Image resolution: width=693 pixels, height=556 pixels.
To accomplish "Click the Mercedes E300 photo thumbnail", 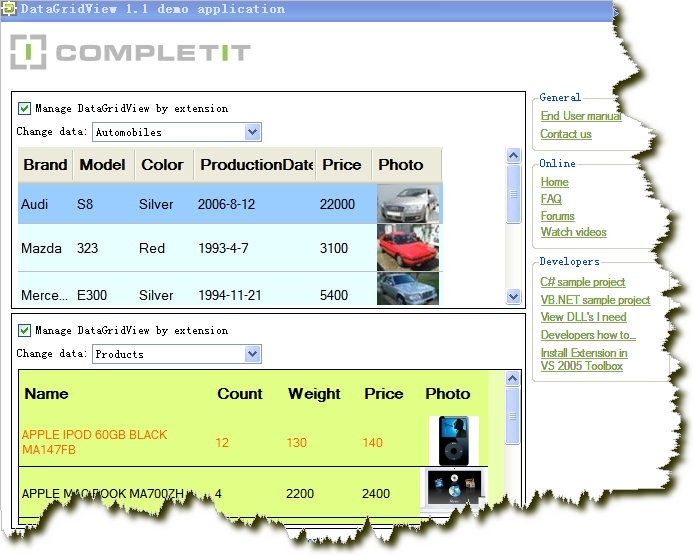I will click(407, 289).
